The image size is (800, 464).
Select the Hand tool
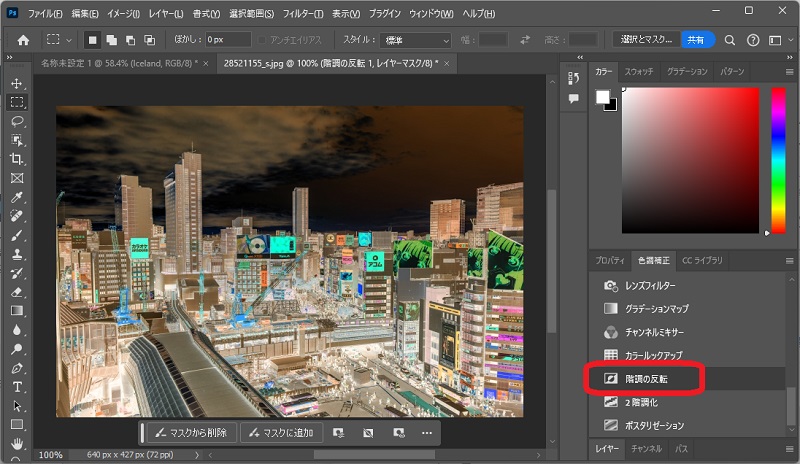(17, 443)
